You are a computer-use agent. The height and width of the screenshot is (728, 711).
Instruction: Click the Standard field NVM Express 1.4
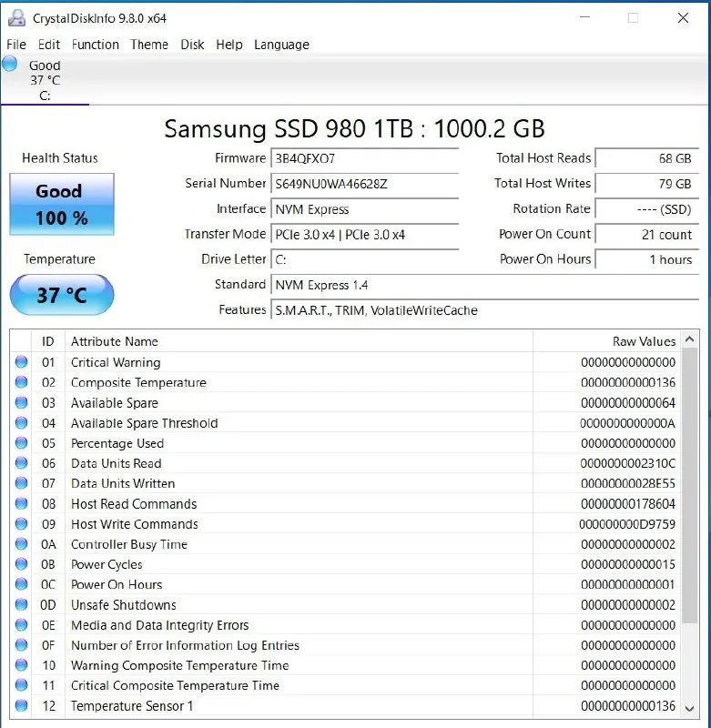click(485, 285)
